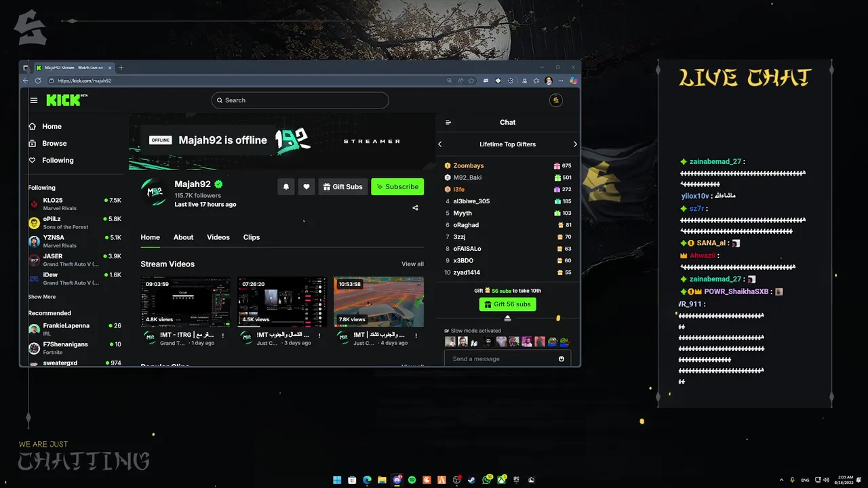Click the Send a message chat input
868x488 pixels.
point(507,359)
